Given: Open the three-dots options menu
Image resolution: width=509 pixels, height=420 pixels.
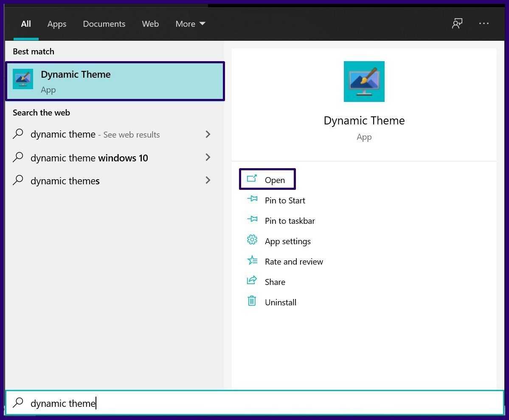Looking at the screenshot, I should 484,24.
